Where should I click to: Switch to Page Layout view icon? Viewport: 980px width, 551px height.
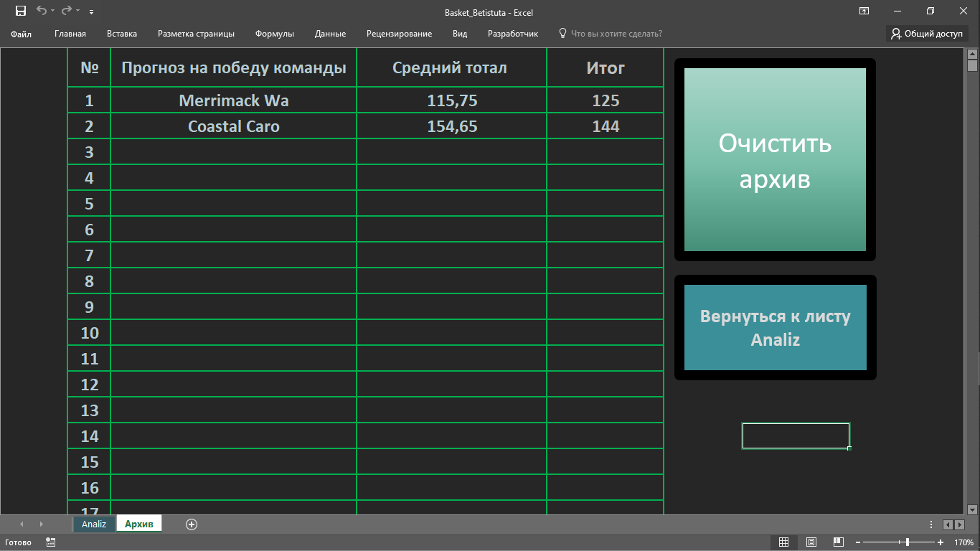[x=811, y=542]
